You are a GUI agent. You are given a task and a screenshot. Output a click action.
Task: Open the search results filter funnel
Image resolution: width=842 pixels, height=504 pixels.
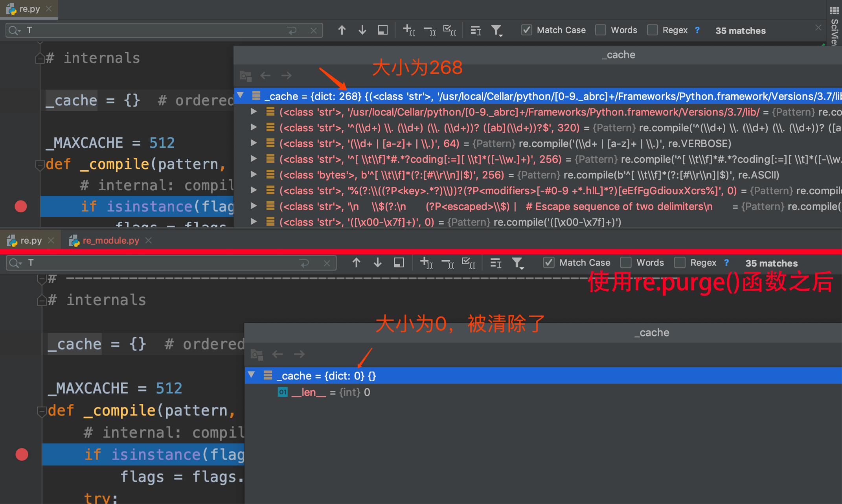click(x=497, y=29)
